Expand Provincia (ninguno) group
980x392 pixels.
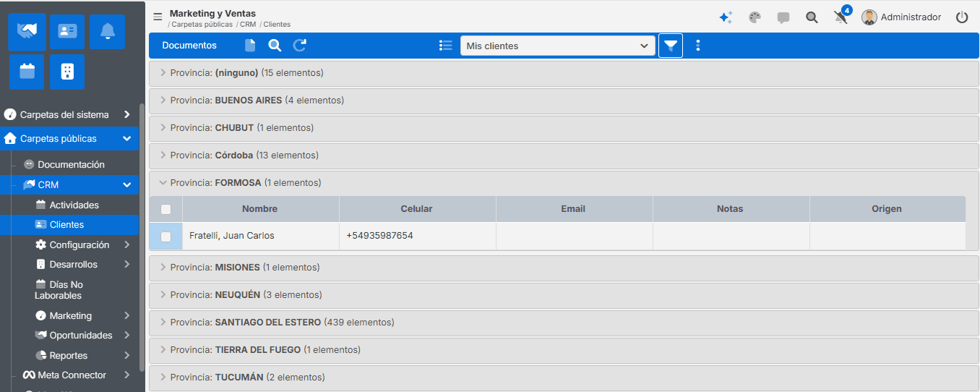(564, 73)
